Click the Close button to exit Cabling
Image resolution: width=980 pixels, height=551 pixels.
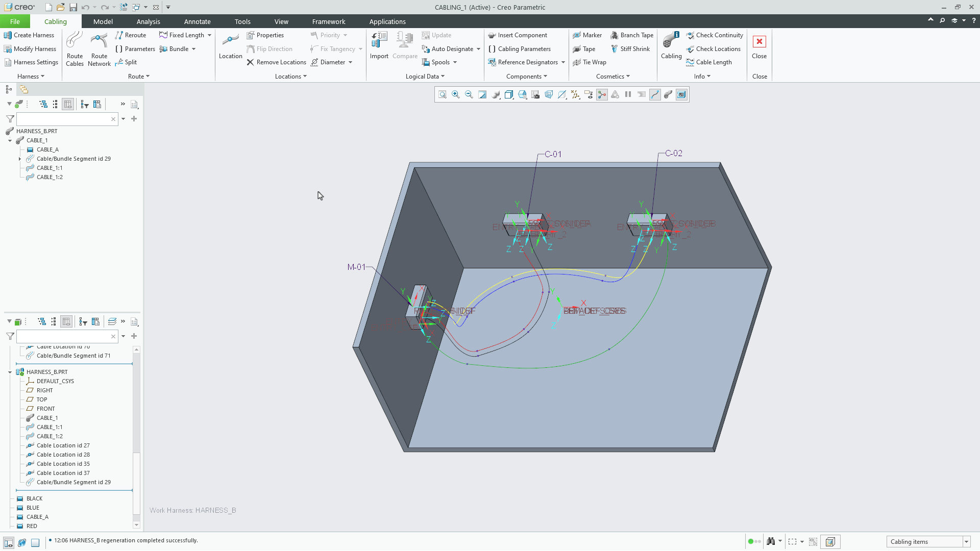[759, 48]
